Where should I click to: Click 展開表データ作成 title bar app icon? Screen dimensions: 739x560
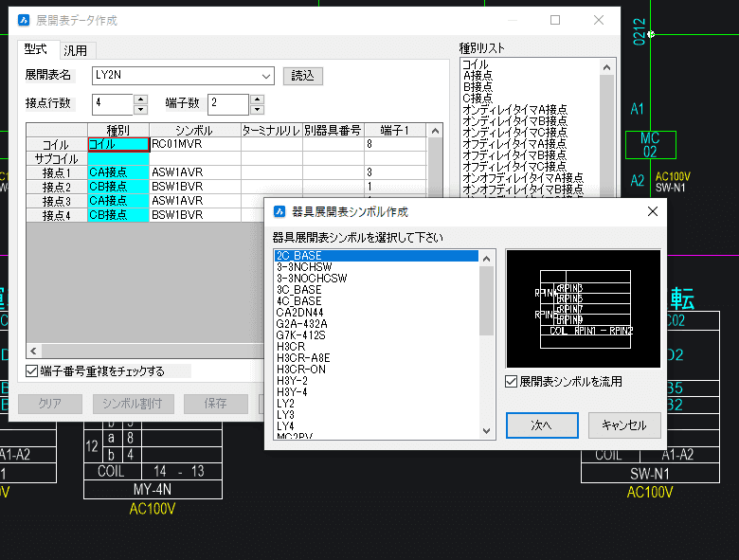pos(24,20)
